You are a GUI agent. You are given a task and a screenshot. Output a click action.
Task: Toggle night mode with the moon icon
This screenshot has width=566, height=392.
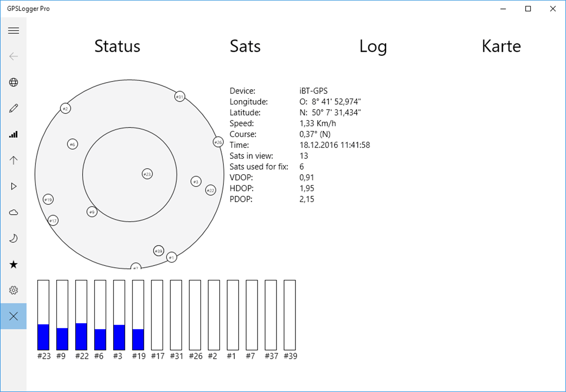13,238
